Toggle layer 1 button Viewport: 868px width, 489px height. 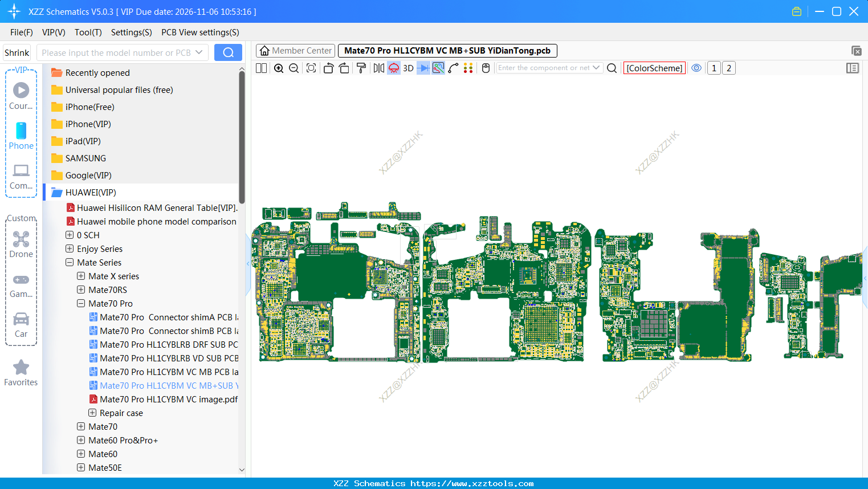[714, 68]
